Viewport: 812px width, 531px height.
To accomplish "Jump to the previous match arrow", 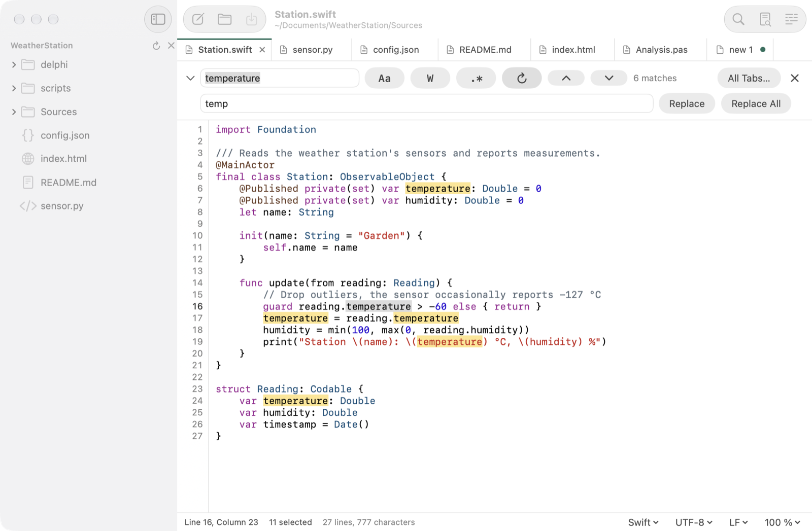I will pos(566,78).
